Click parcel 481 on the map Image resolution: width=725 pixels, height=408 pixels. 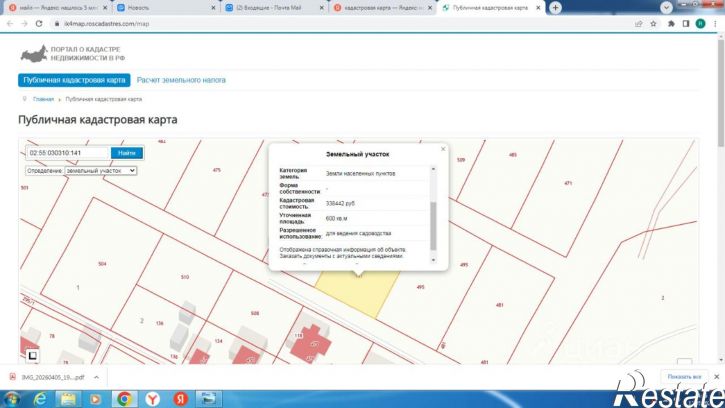(x=499, y=305)
